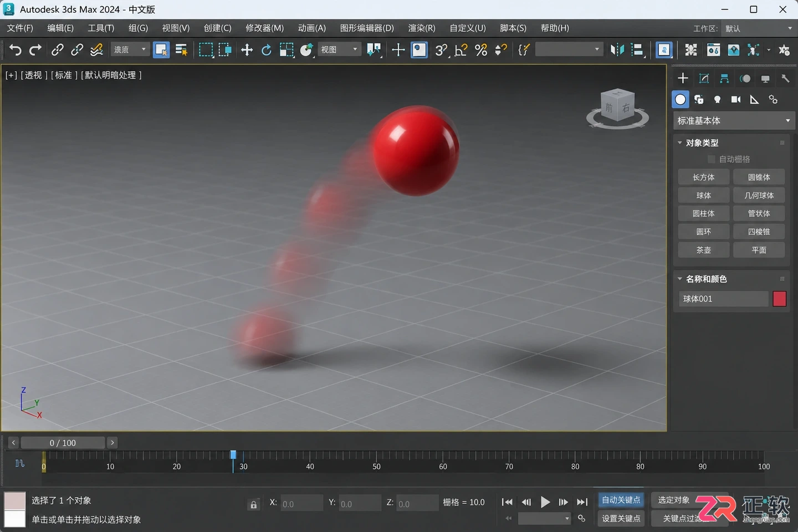Toggle the Spinner Snap button
Viewport: 798px width, 532px height.
point(501,50)
